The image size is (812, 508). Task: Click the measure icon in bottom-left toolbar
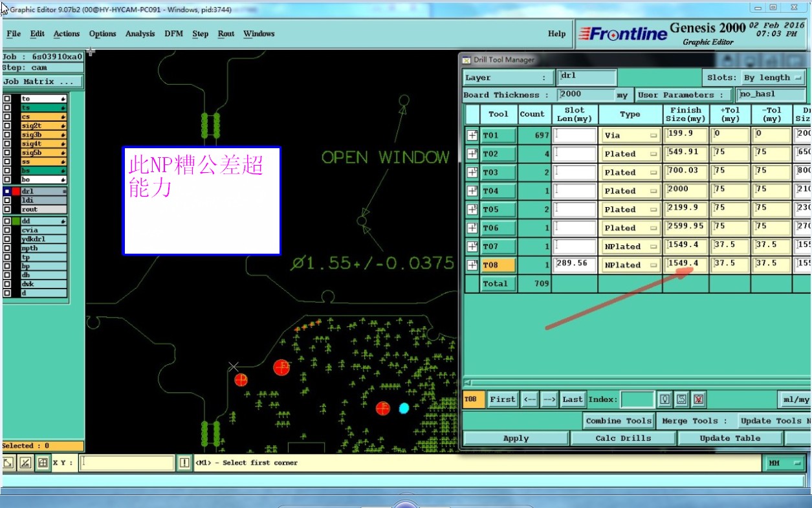point(26,463)
